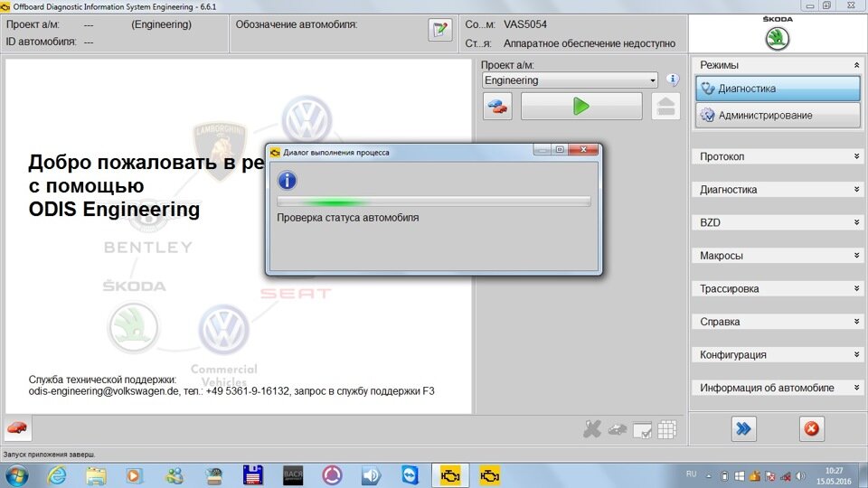Image resolution: width=868 pixels, height=488 pixels.
Task: Click the odis-engineering@volkswagen.de support email
Action: [103, 391]
